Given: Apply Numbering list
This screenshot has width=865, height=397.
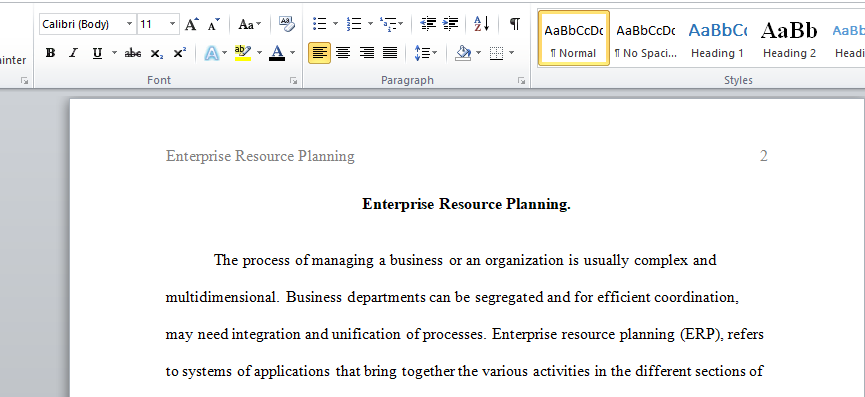Looking at the screenshot, I should 354,24.
